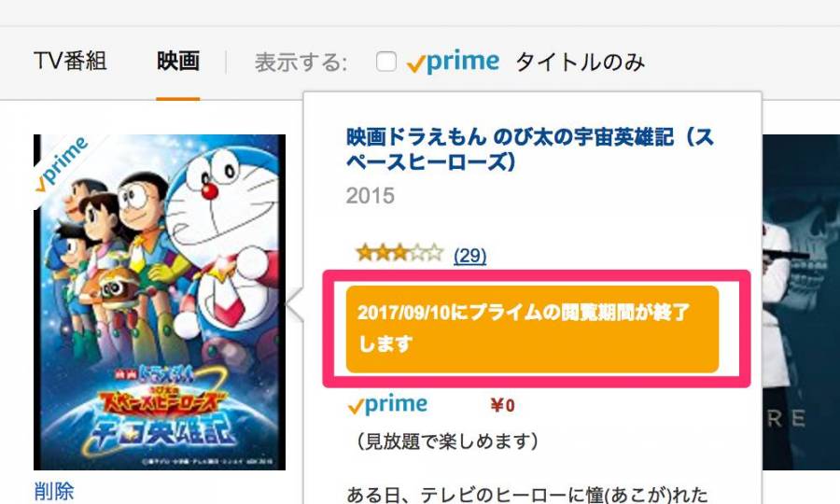Open the 映画ドラえもん のび太の宇宙英雄記 title link

point(530,149)
